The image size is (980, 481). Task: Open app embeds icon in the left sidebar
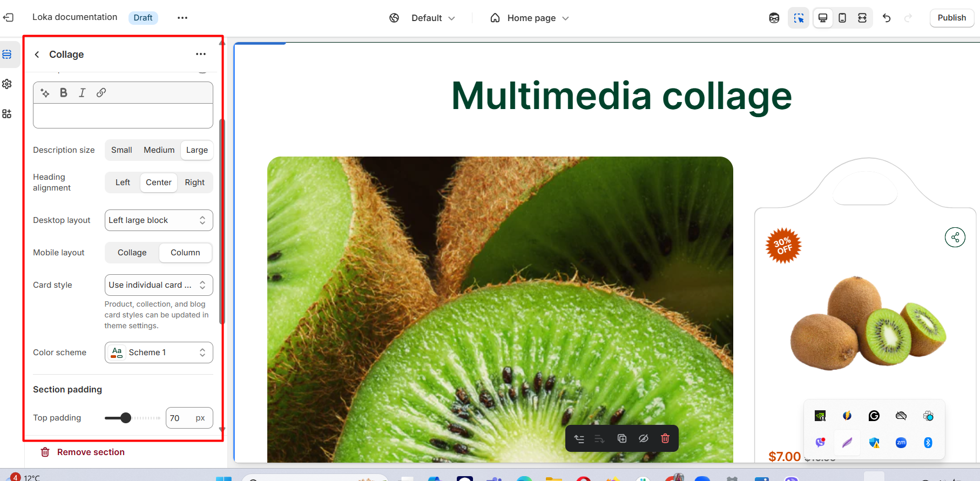(x=7, y=114)
